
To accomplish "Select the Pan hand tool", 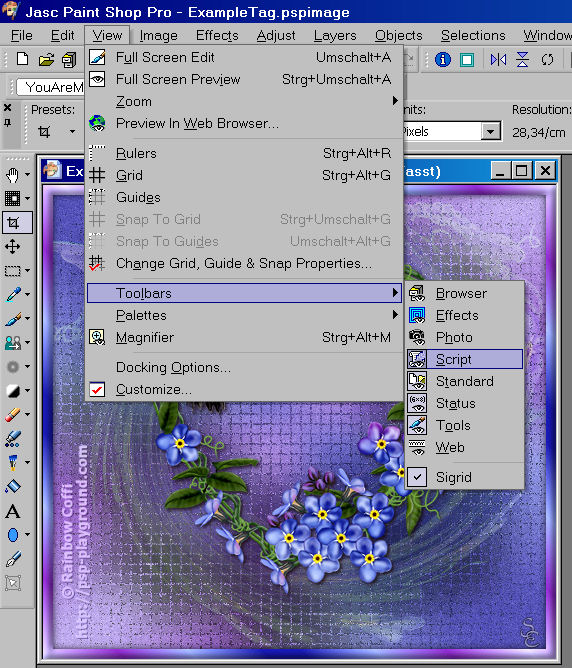I will 12,175.
